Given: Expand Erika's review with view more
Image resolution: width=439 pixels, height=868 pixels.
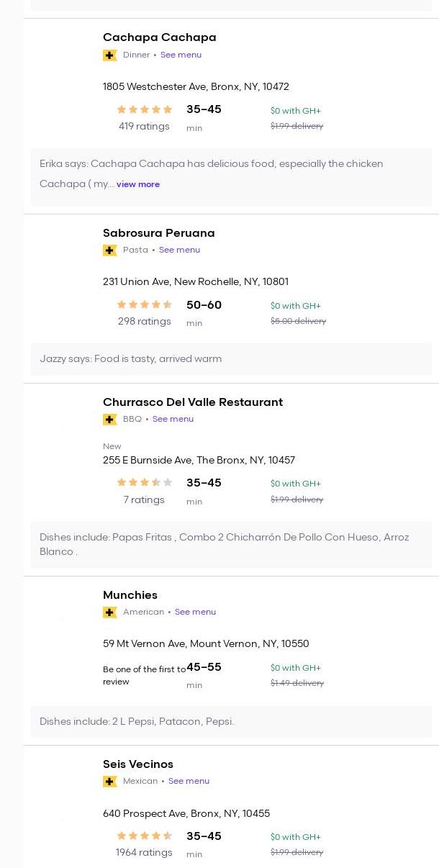Looking at the screenshot, I should pos(138,184).
